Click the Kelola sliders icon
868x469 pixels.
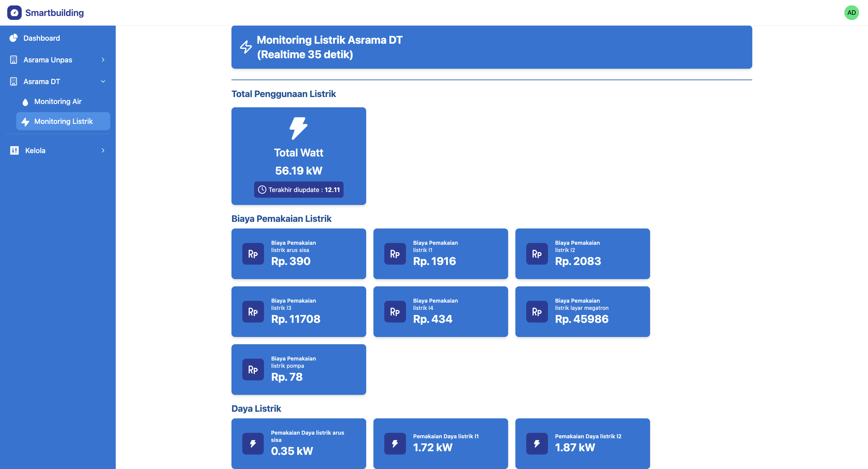tap(14, 150)
